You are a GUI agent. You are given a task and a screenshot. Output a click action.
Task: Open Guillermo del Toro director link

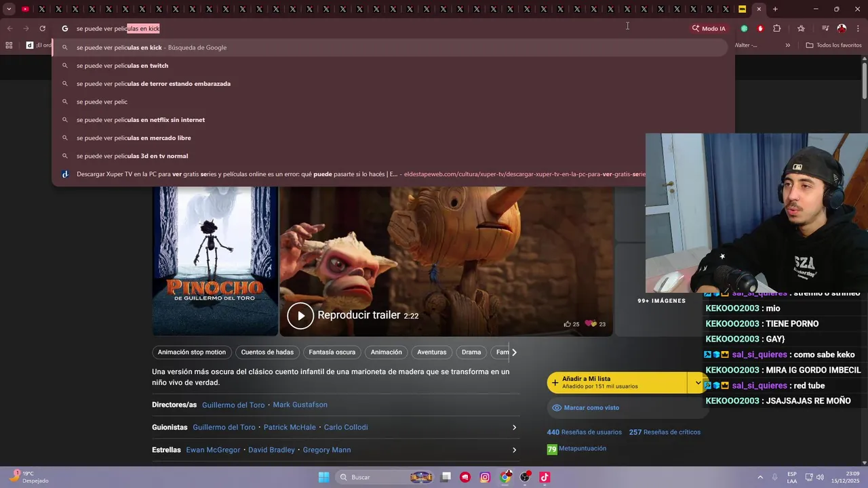click(x=233, y=405)
